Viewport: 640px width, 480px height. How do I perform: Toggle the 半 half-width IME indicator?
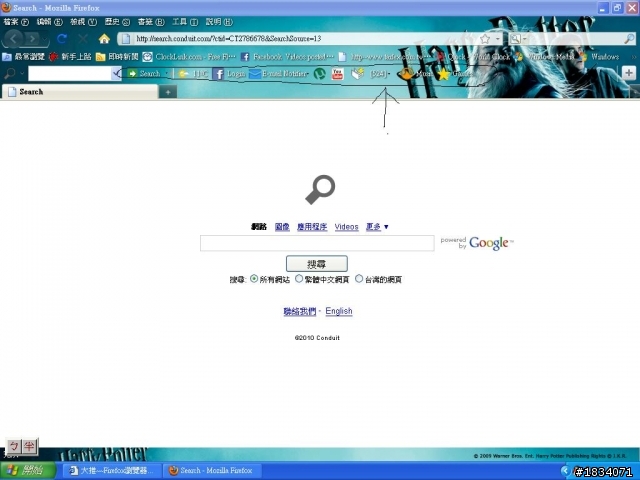(x=29, y=446)
